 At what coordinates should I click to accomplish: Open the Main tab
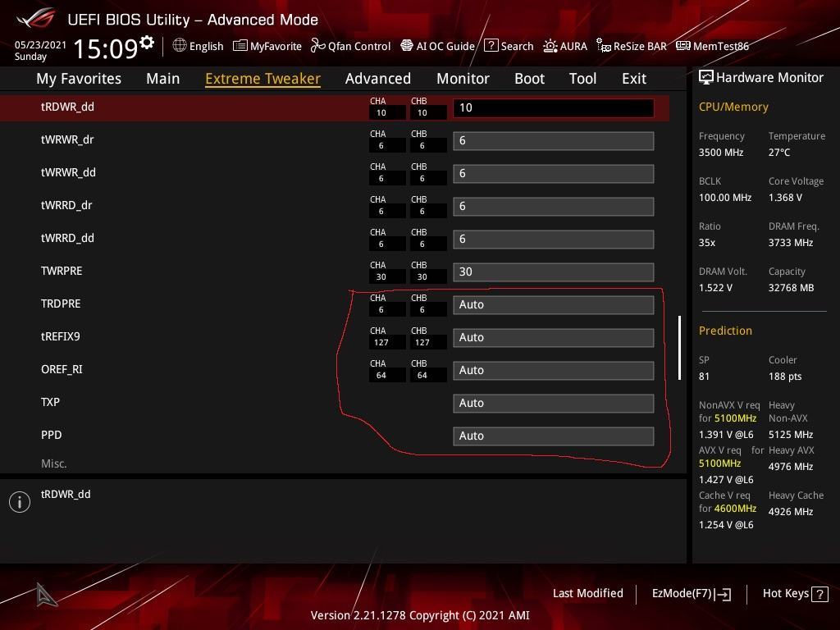point(163,79)
